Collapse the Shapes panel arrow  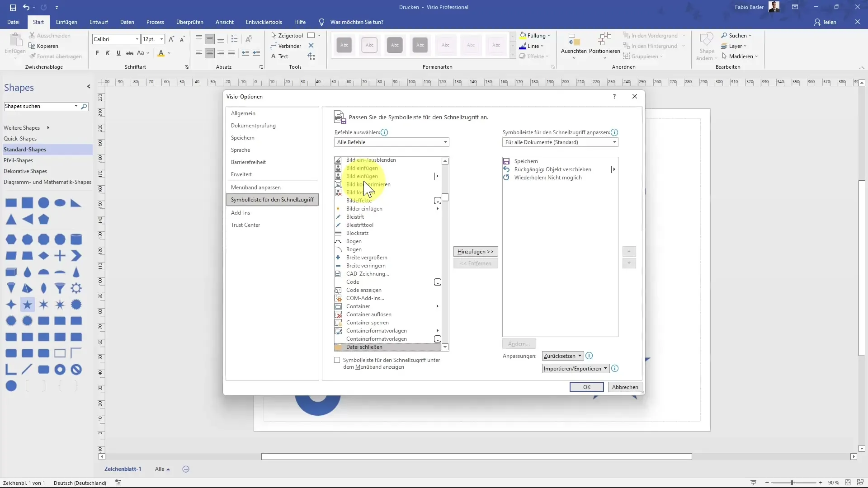tap(89, 87)
